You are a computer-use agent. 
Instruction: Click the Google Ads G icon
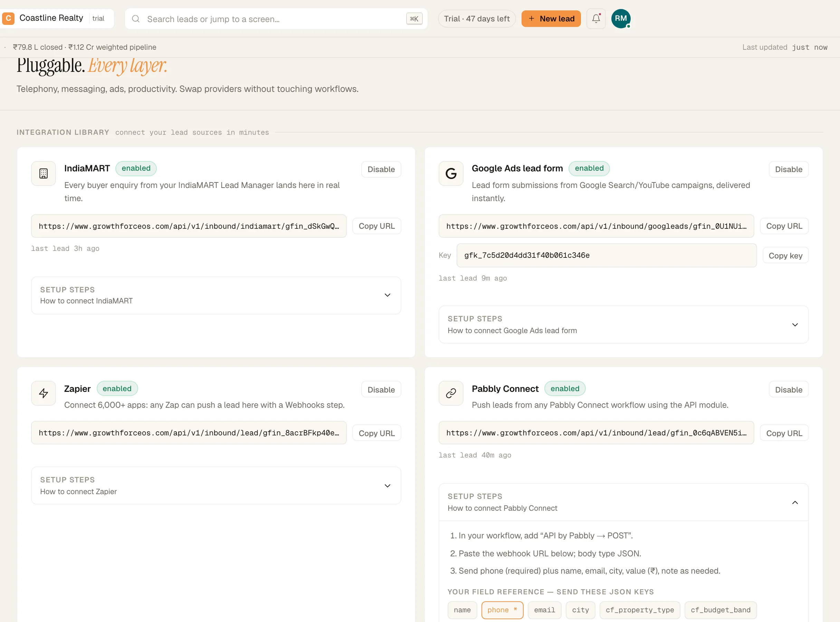pos(451,173)
